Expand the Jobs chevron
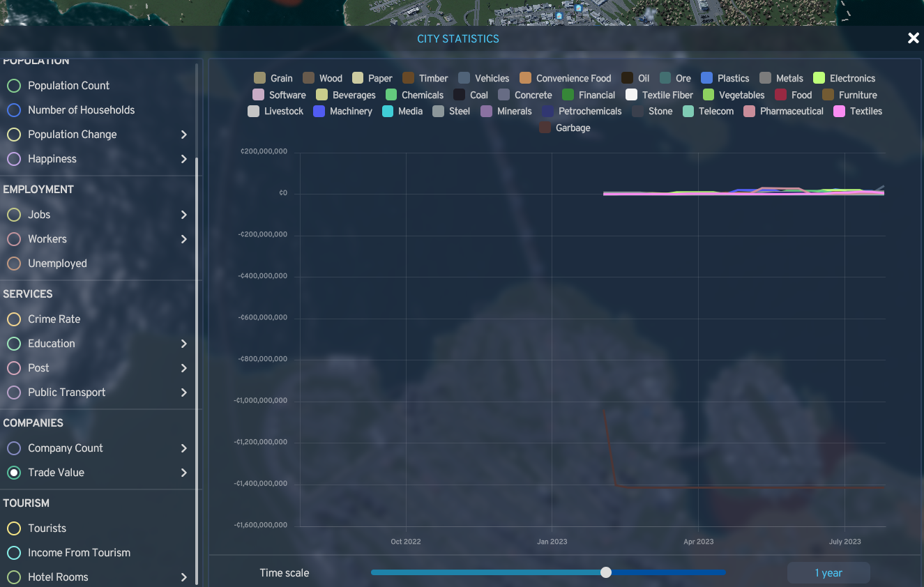924x587 pixels. point(184,215)
